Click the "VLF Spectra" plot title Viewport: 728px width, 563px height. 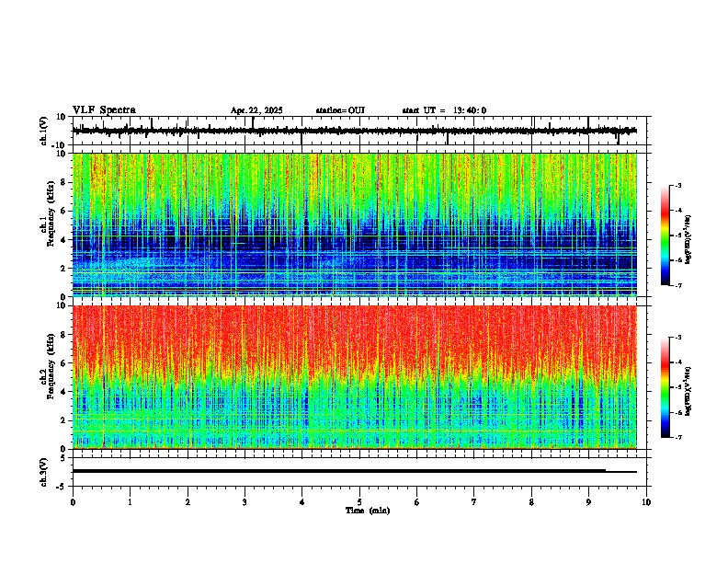tap(104, 110)
